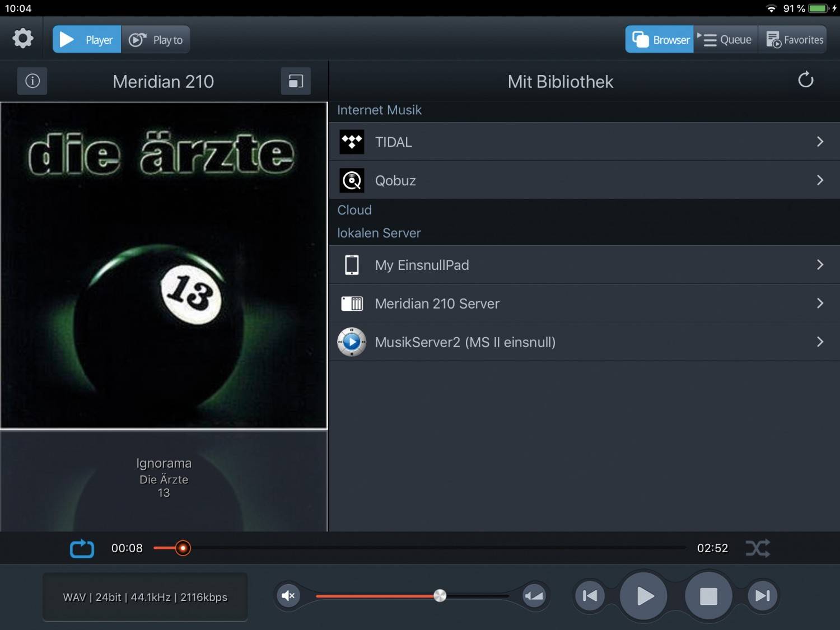
Task: Show the Queue tab
Action: tap(725, 40)
